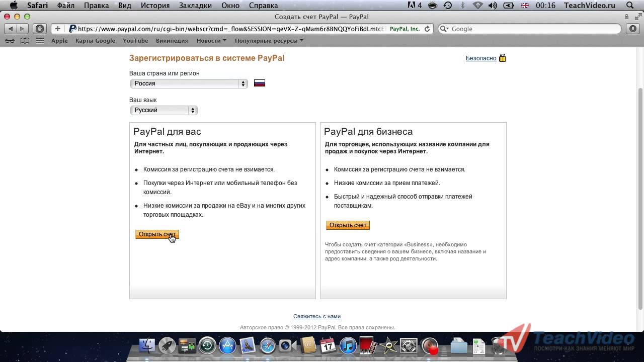
Task: Click the battery status icon
Action: pyautogui.click(x=509, y=6)
